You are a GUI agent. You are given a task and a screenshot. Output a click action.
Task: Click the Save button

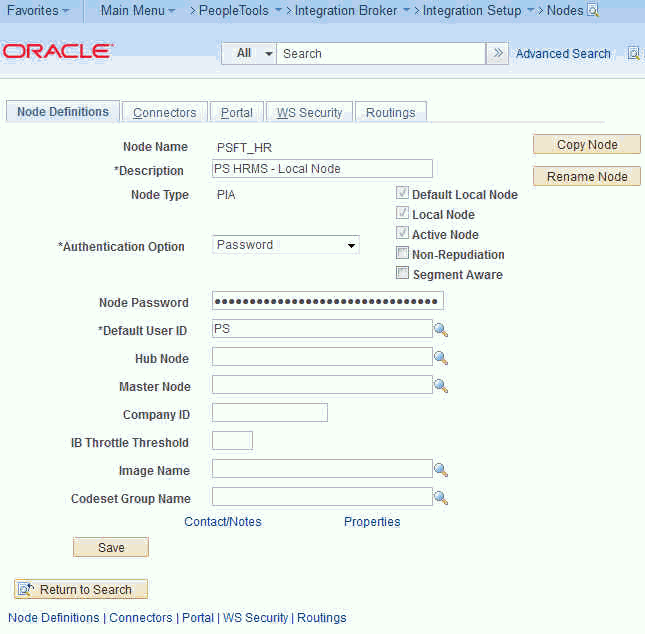(111, 547)
